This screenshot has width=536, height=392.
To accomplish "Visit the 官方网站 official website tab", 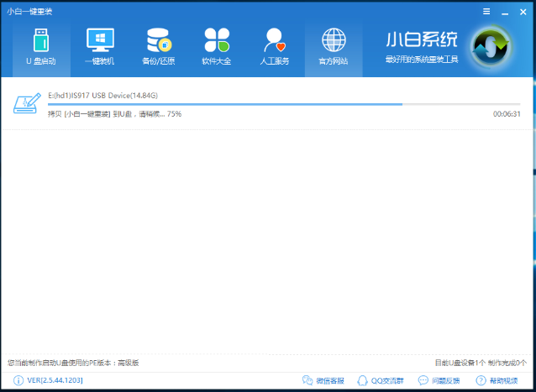I will click(334, 47).
